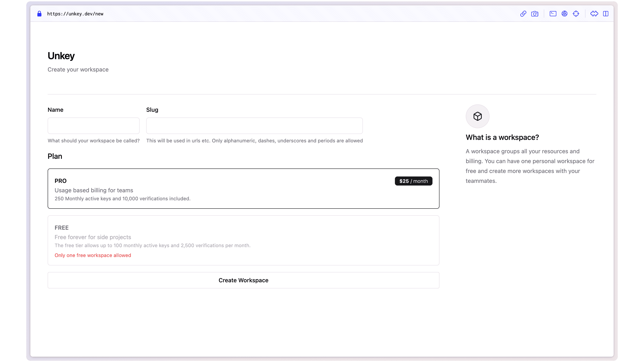This screenshot has height=362, width=644.
Task: Click the Slug field label
Action: (152, 110)
